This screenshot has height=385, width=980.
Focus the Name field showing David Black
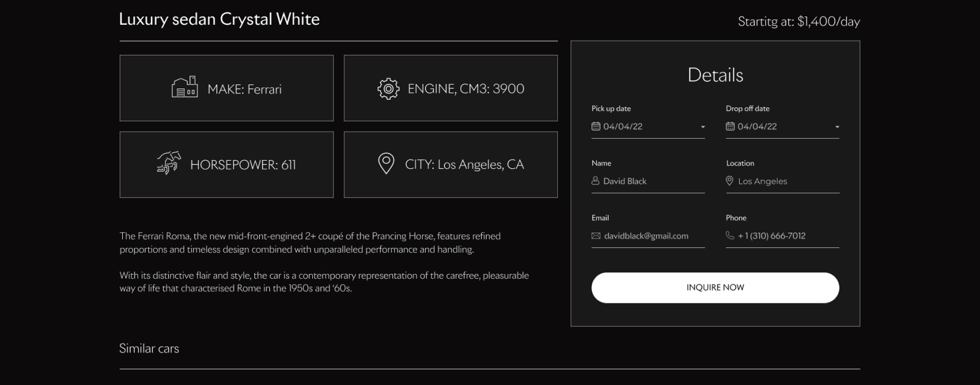click(x=649, y=181)
